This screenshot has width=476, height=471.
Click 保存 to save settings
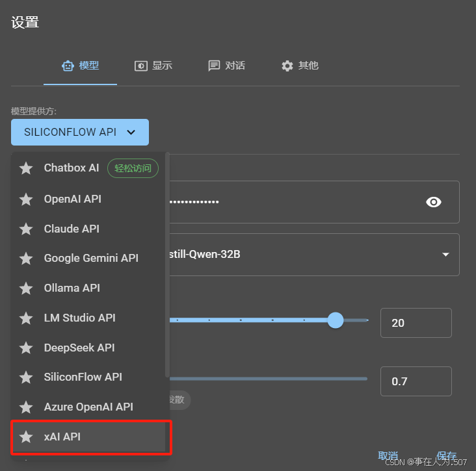(x=446, y=455)
